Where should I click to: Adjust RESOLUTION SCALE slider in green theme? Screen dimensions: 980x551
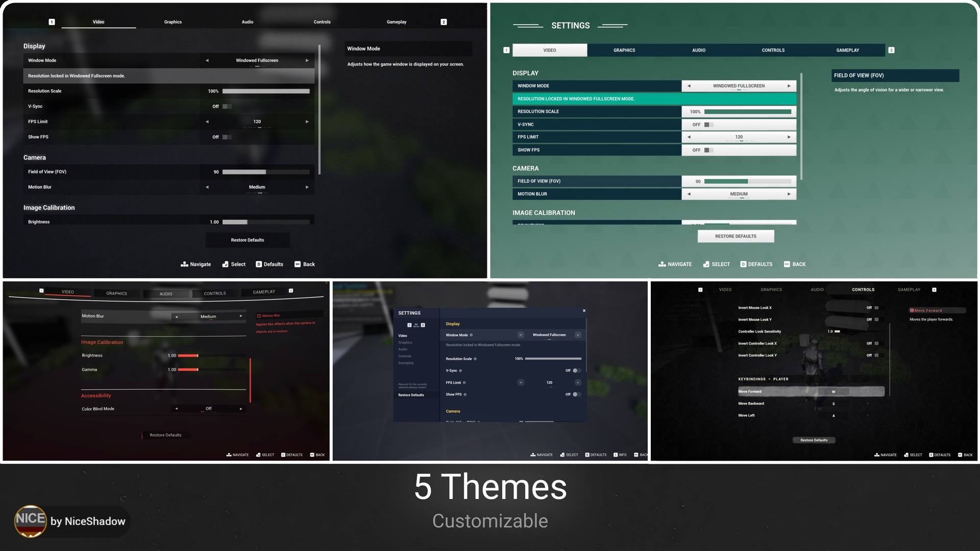coord(748,112)
